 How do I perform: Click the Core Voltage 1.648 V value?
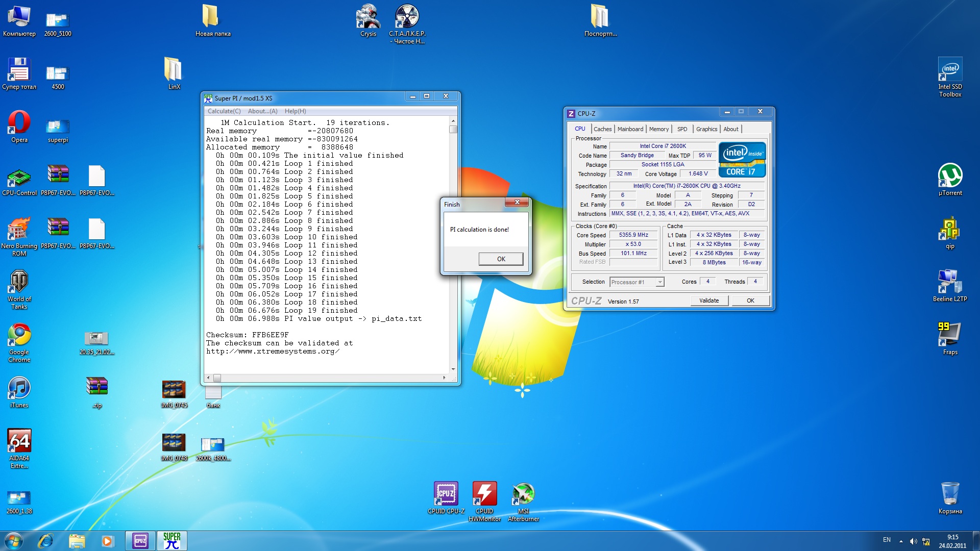698,174
